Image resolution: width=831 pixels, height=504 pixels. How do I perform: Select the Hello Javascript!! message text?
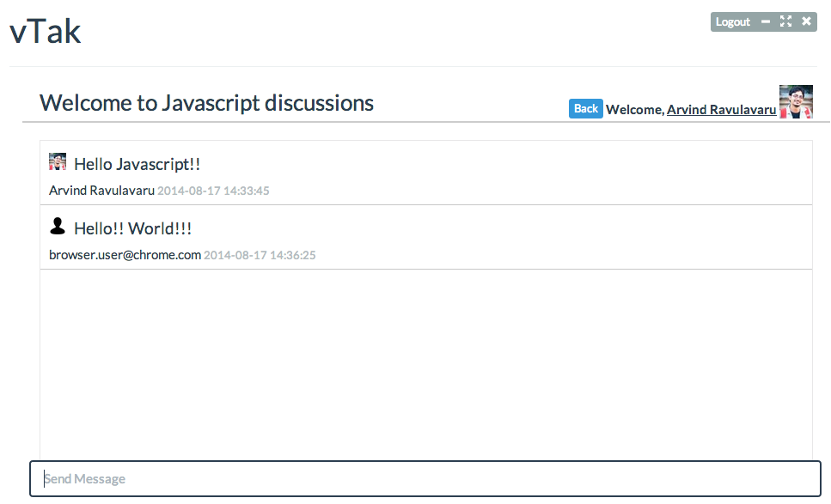[137, 164]
